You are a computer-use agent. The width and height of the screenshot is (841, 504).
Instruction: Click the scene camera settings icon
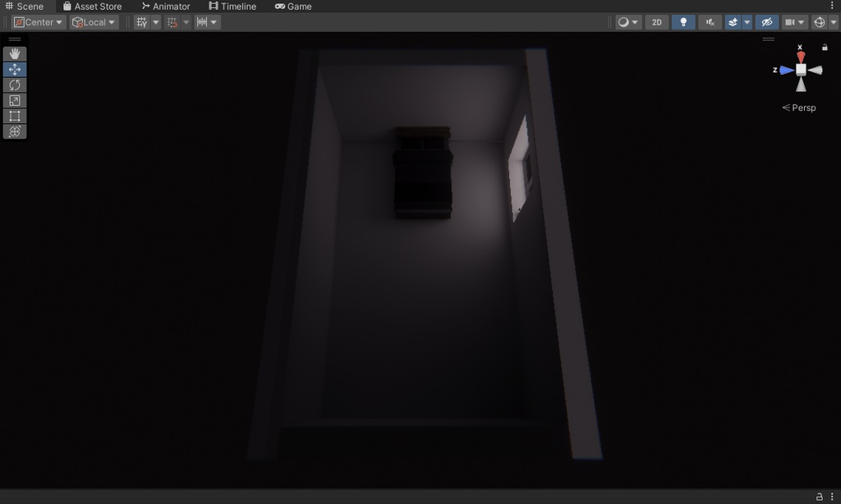pos(788,21)
